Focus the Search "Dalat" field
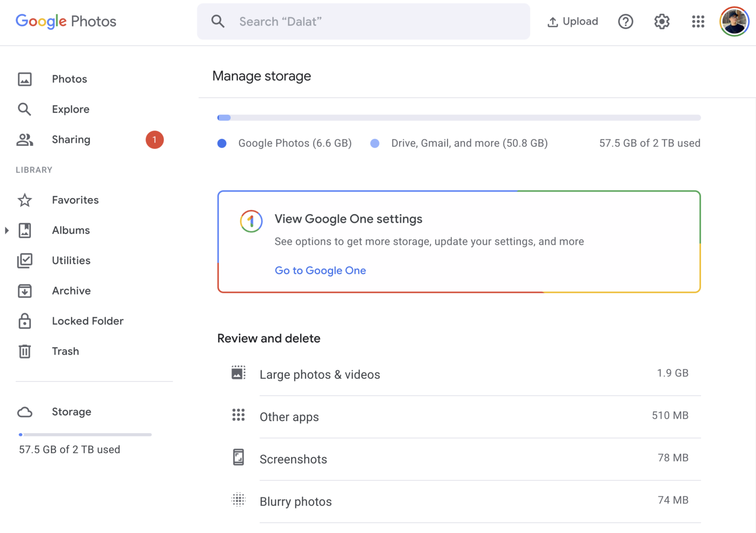The height and width of the screenshot is (533, 756). (x=363, y=21)
